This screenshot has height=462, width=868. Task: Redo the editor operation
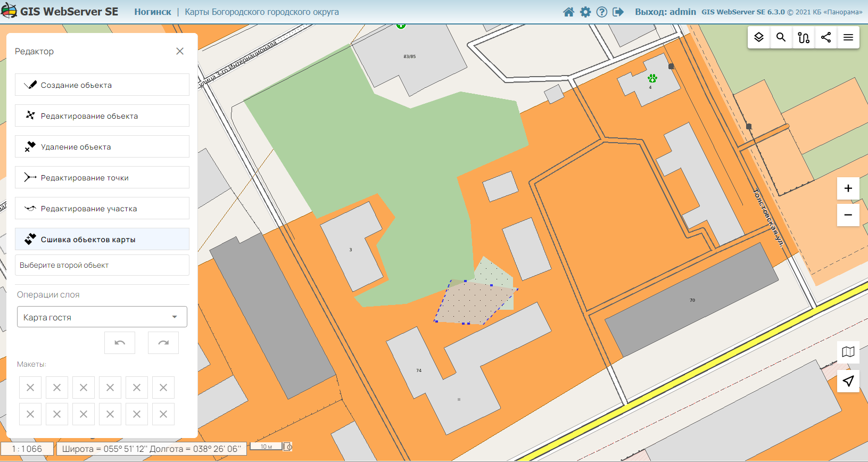click(x=163, y=343)
